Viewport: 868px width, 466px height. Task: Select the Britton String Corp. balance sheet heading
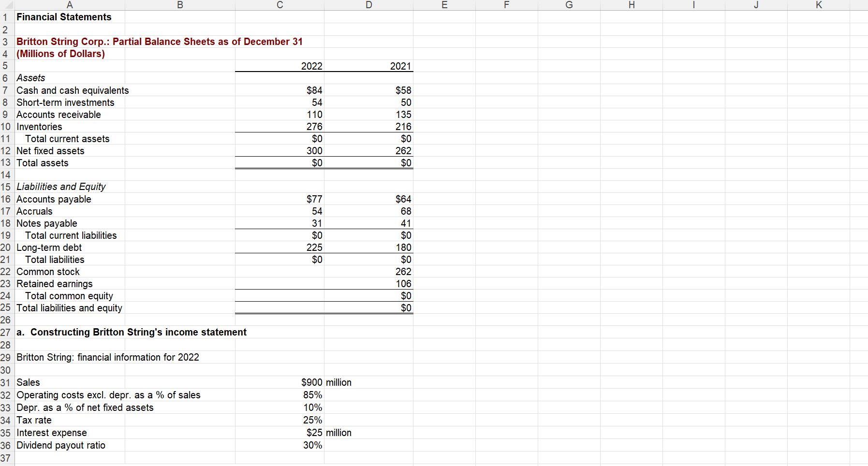tap(160, 42)
